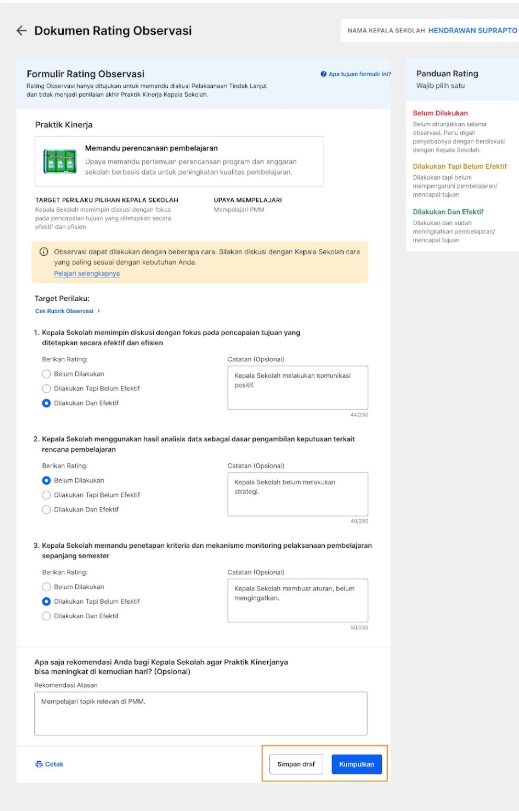Select Belum Dilakukan for question 1
The image size is (519, 811).
46,374
